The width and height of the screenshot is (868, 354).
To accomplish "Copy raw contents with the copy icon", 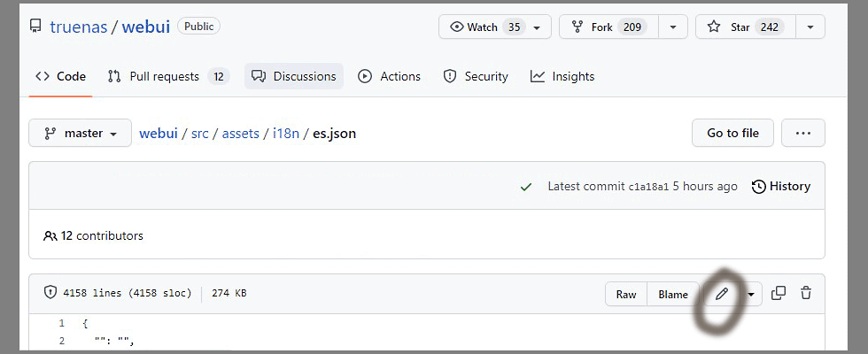I will [779, 294].
